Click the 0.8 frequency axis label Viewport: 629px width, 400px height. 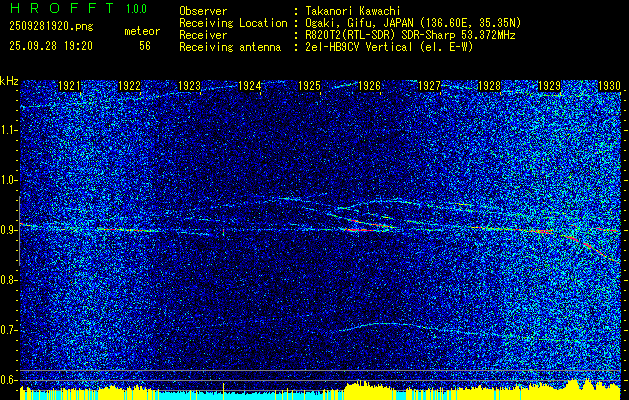tap(8, 280)
